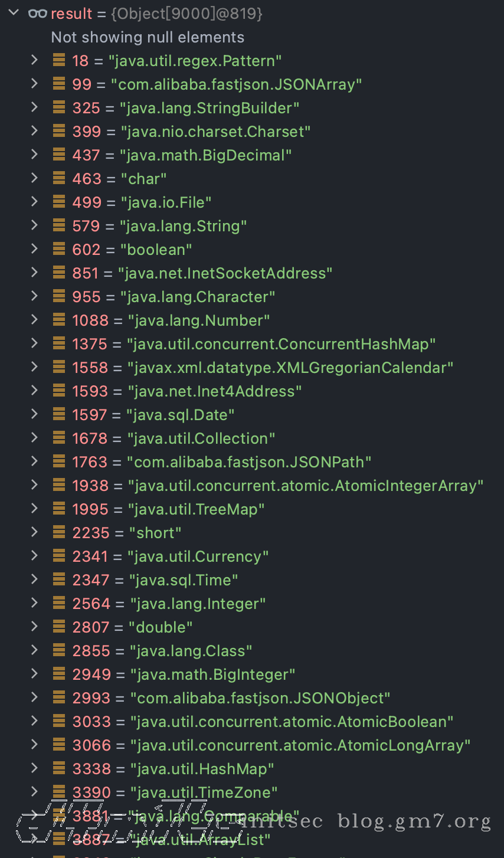Expand the 851 InetSocketAddress element
The height and width of the screenshot is (858, 504).
point(34,272)
